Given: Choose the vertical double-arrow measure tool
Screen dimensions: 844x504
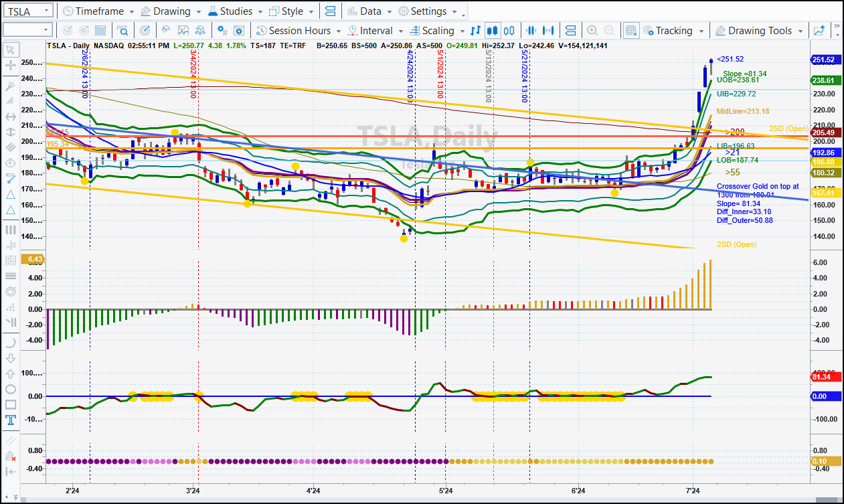Looking at the screenshot, I should (x=11, y=132).
